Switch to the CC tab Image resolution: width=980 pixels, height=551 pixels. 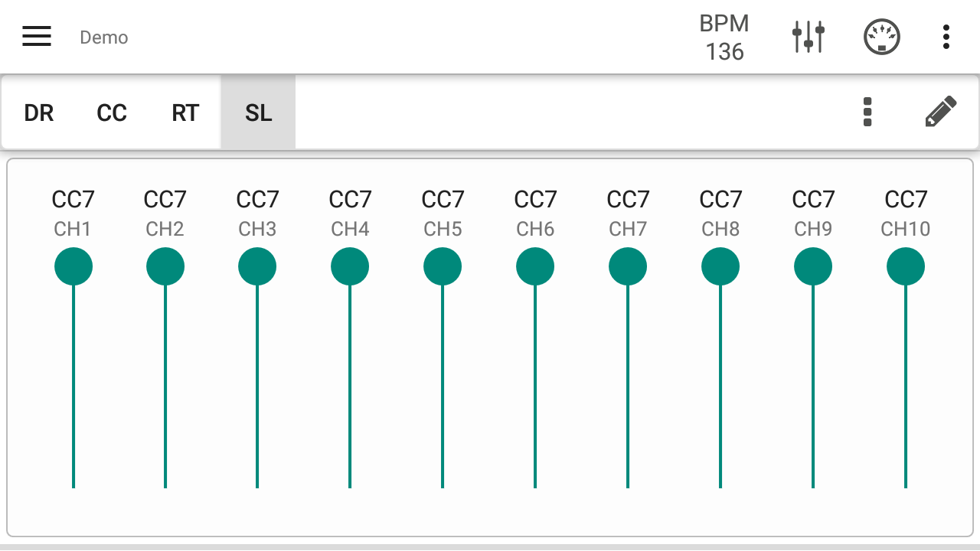(x=112, y=113)
